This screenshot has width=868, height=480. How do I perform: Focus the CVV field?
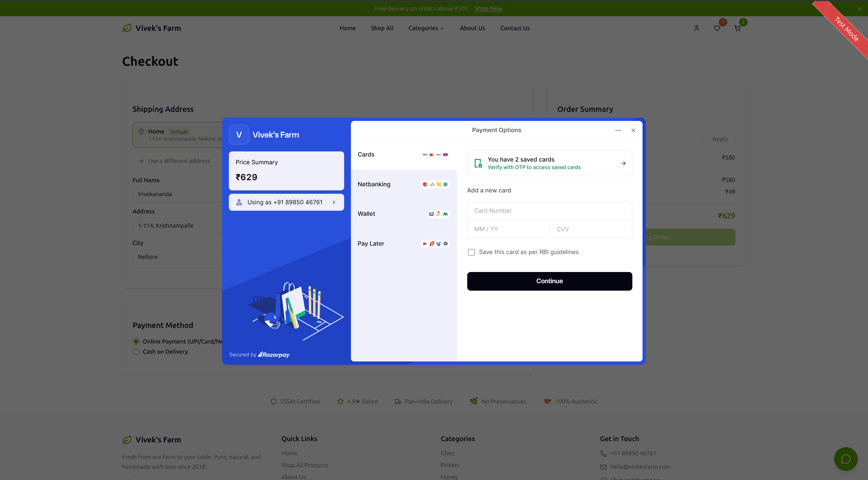(591, 229)
